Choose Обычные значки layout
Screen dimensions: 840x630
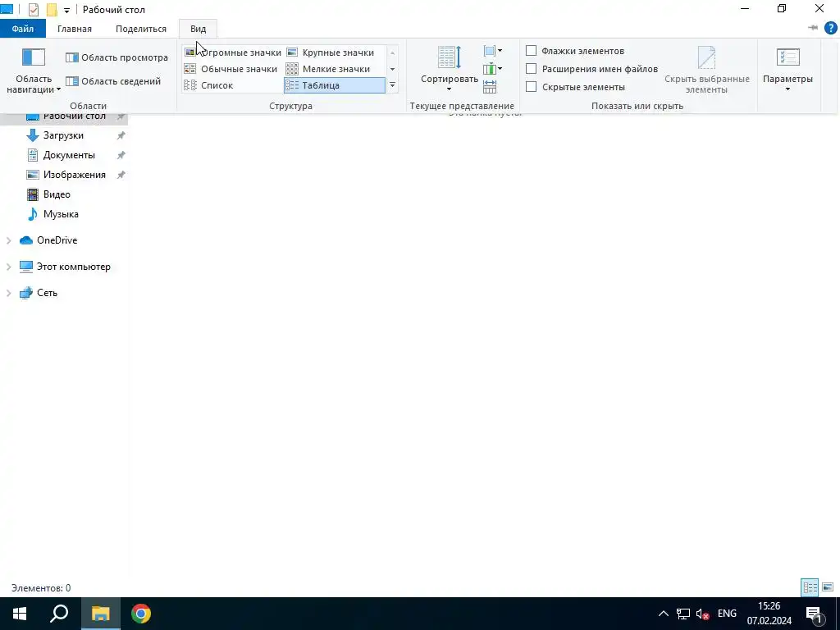[x=232, y=69]
